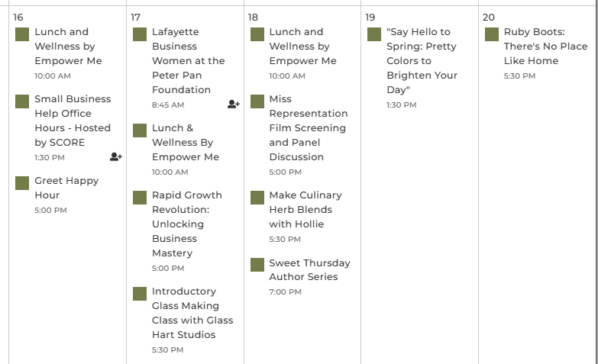The width and height of the screenshot is (598, 364).
Task: Click the add-attendee icon under Small Business Help Office Hours
Action: (115, 157)
